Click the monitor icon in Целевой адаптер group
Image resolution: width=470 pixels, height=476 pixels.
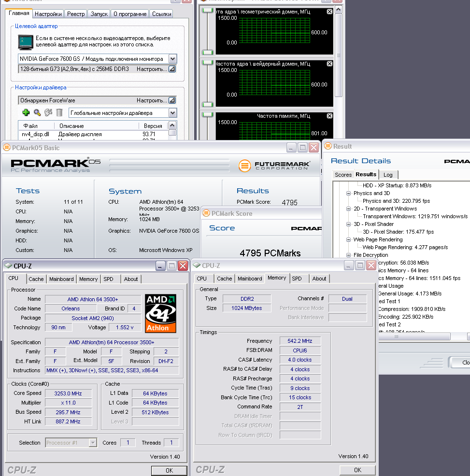tap(25, 42)
